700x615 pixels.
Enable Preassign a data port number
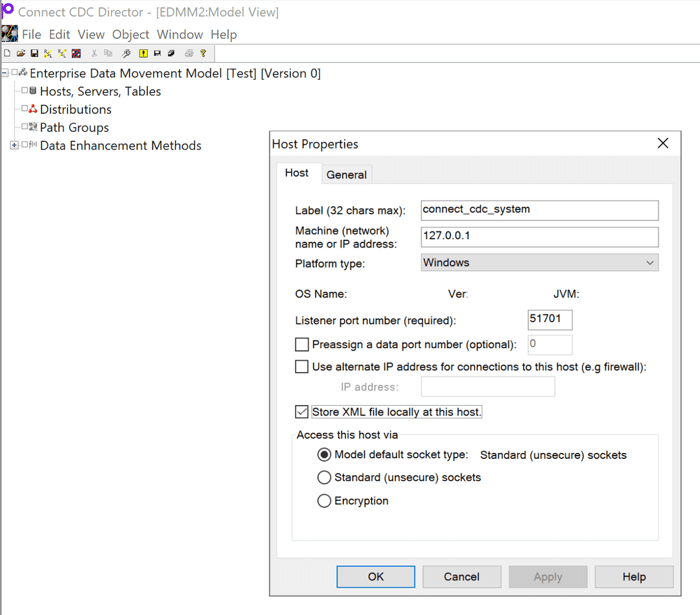point(301,345)
